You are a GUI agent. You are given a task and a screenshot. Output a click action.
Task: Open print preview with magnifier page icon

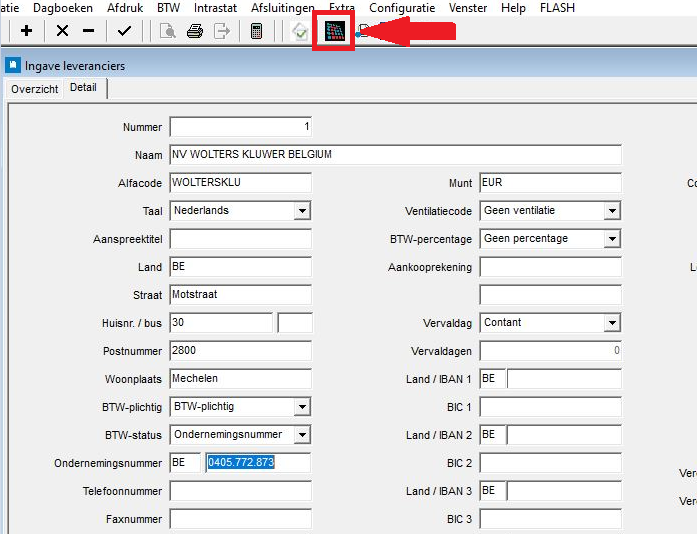(169, 31)
